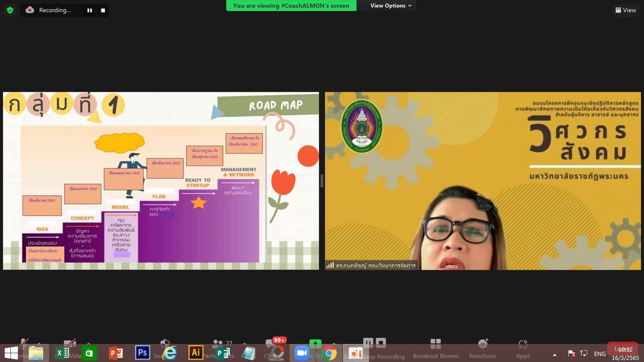Open the Notepad icon in the taskbar

249,353
